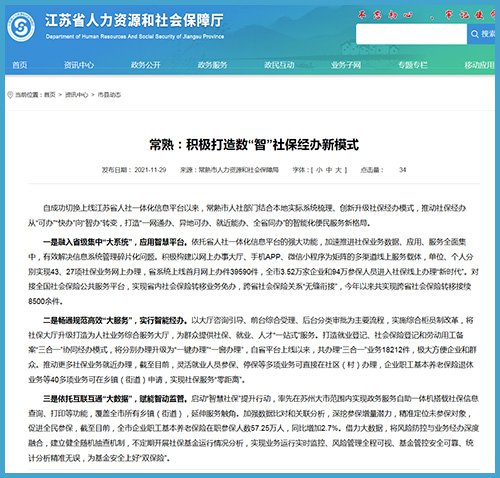Click the text 8500余件

coord(45,301)
